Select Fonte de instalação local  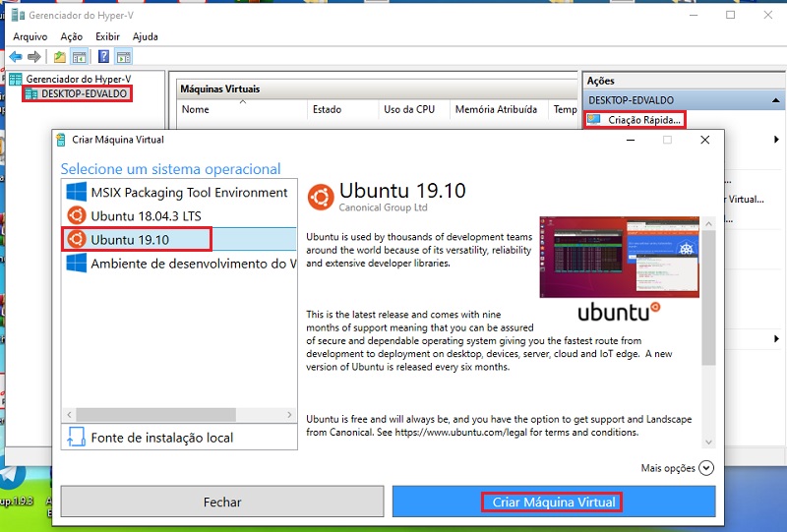(179, 438)
